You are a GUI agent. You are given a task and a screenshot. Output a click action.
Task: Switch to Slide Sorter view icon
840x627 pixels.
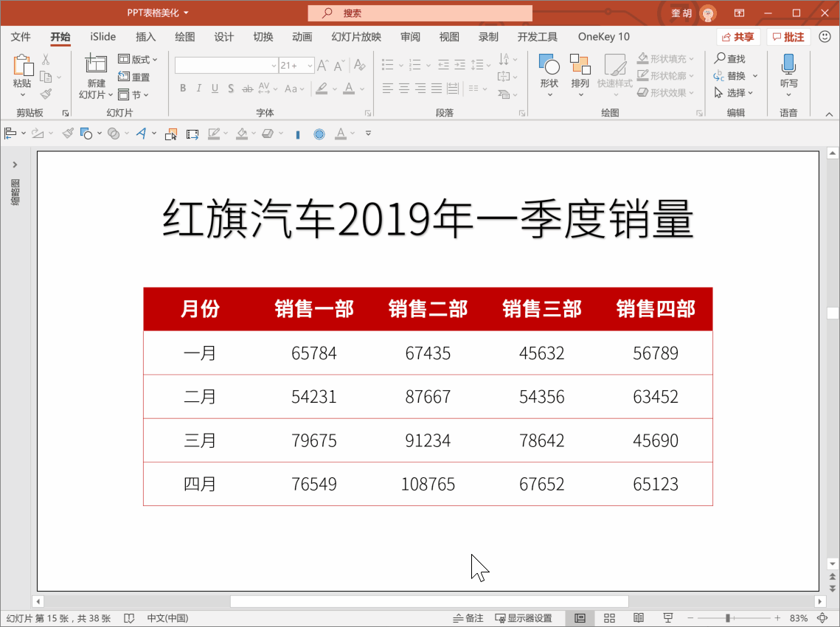(x=609, y=618)
